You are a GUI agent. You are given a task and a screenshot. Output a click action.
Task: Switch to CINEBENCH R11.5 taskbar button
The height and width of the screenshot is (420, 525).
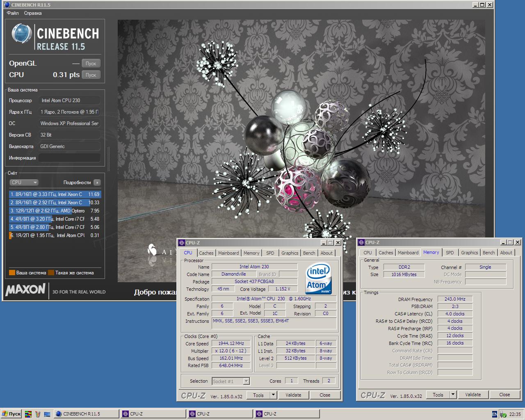coord(86,414)
